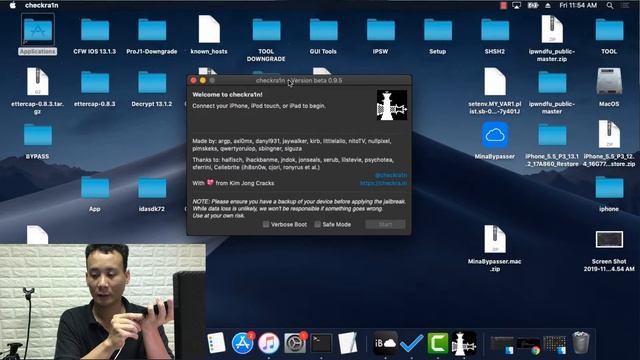The image size is (640, 360).
Task: Open Spotlight search magnifier
Action: tap(610, 5)
